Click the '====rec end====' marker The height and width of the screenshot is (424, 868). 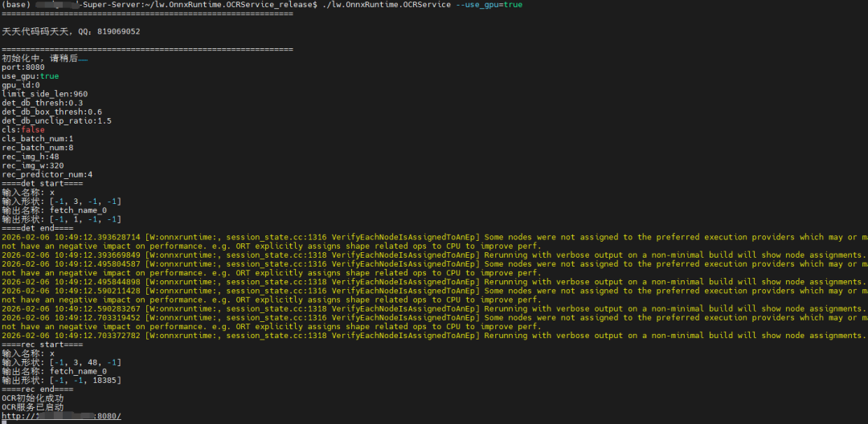(38, 389)
